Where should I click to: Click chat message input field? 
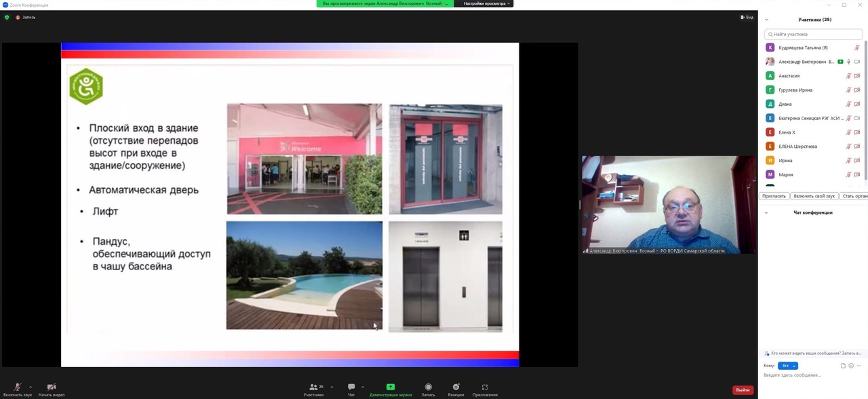pos(812,375)
